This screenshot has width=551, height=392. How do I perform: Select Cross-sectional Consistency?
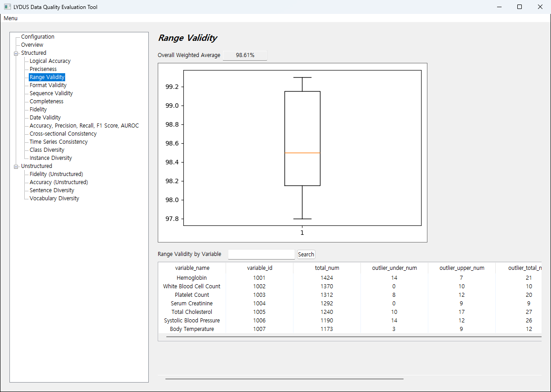pos(63,134)
